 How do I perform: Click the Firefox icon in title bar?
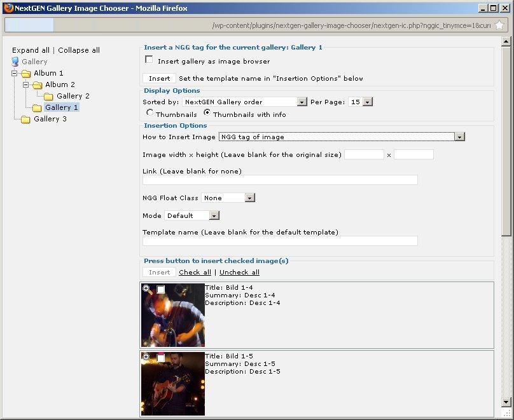[8, 8]
